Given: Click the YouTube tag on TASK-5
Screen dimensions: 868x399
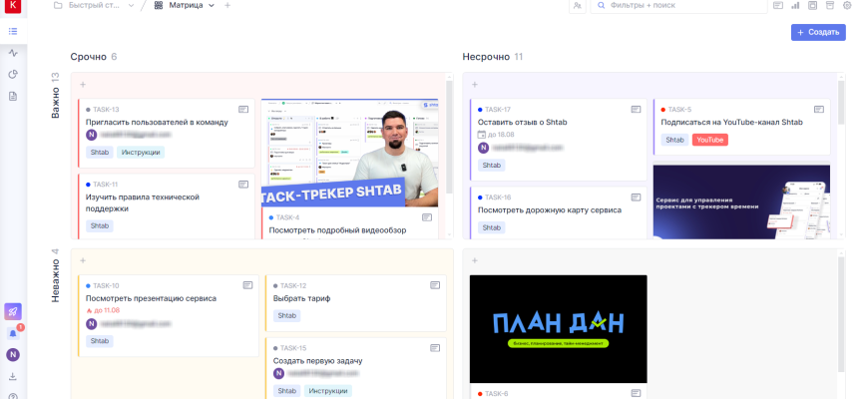Looking at the screenshot, I should coord(709,140).
